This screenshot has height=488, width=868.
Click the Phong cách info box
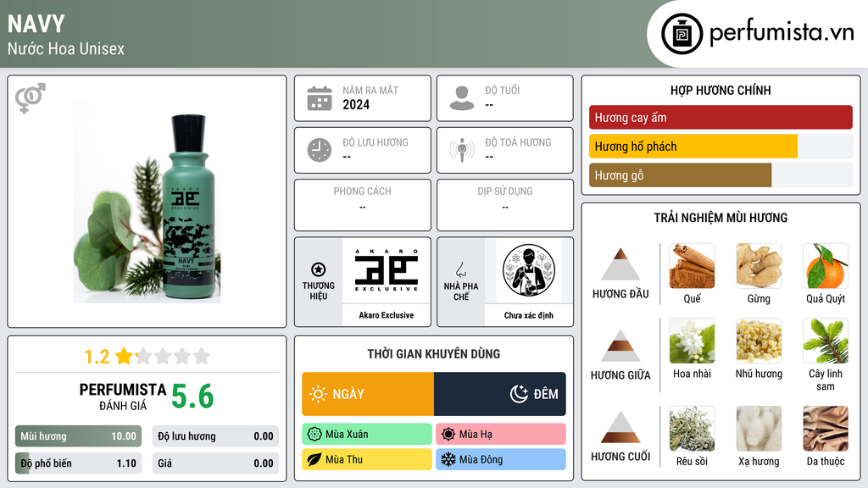point(363,205)
